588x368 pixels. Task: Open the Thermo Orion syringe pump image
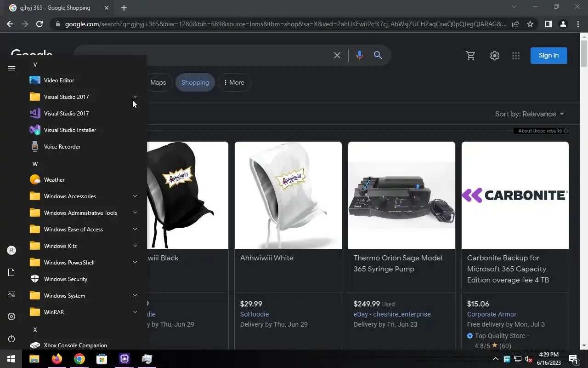pos(401,195)
